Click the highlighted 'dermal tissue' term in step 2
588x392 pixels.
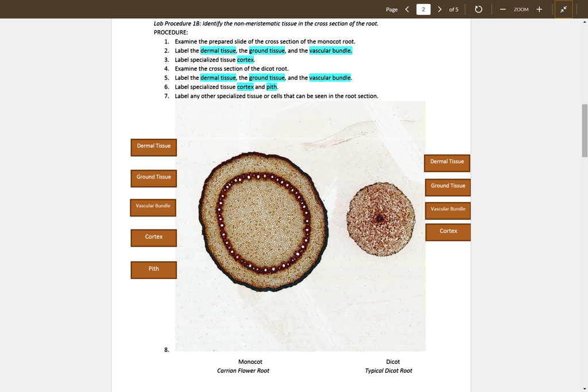coord(218,50)
